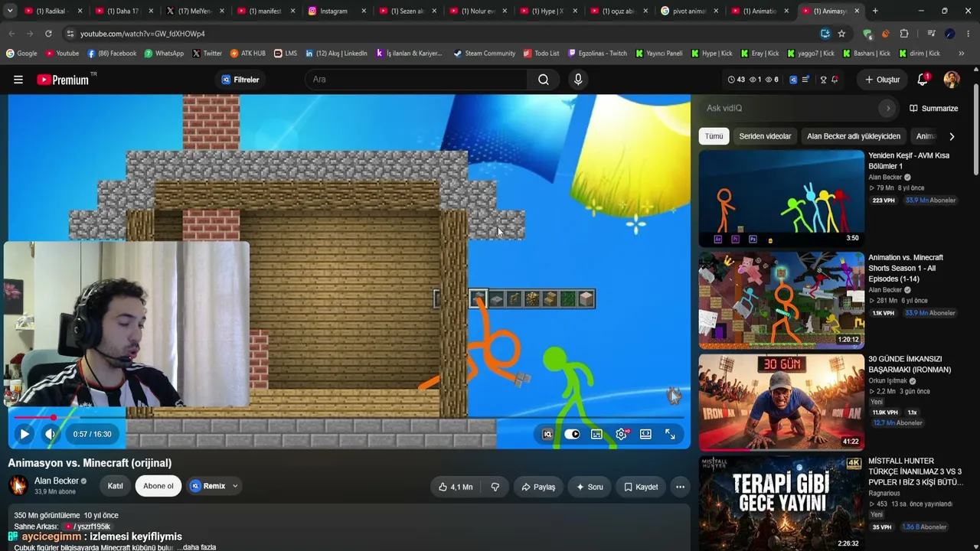Seek on the video progress bar

point(348,418)
